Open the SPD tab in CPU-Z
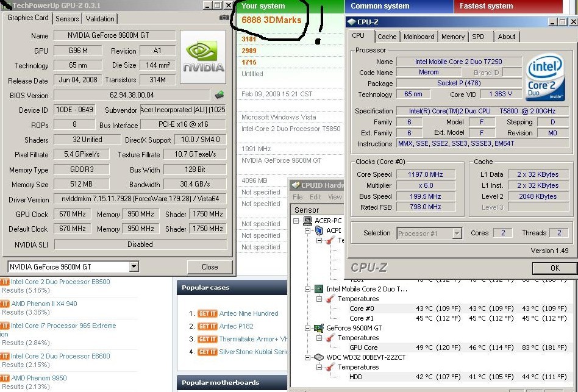This screenshot has height=392, width=578. [478, 37]
